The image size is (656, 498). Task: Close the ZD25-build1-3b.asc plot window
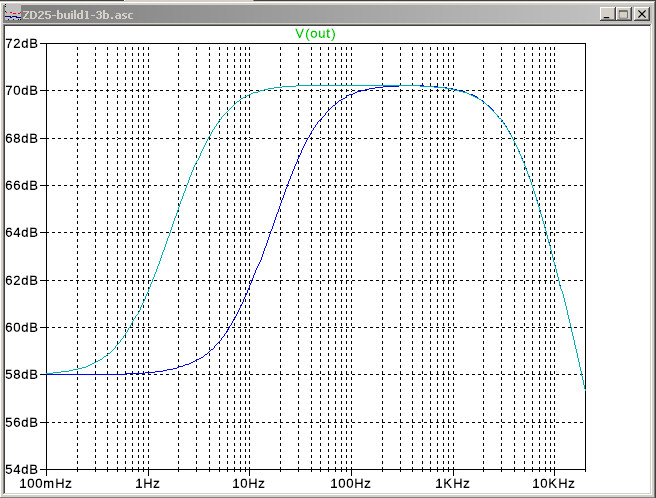[x=641, y=15]
